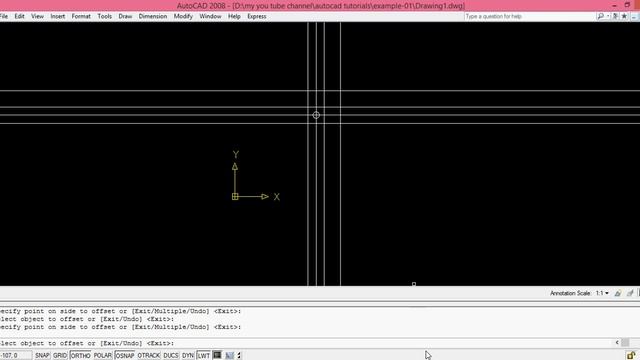Toggle SNAP mode in status bar

[42, 356]
